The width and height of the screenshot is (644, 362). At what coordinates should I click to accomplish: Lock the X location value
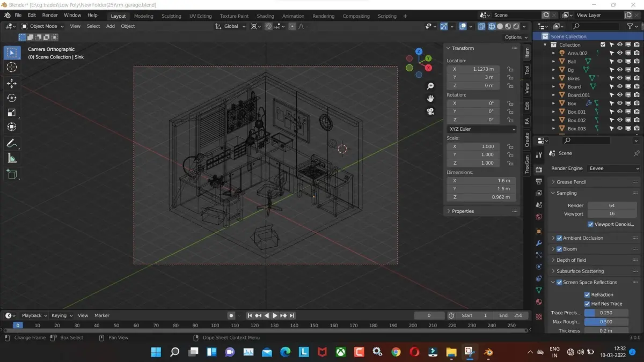click(x=510, y=69)
